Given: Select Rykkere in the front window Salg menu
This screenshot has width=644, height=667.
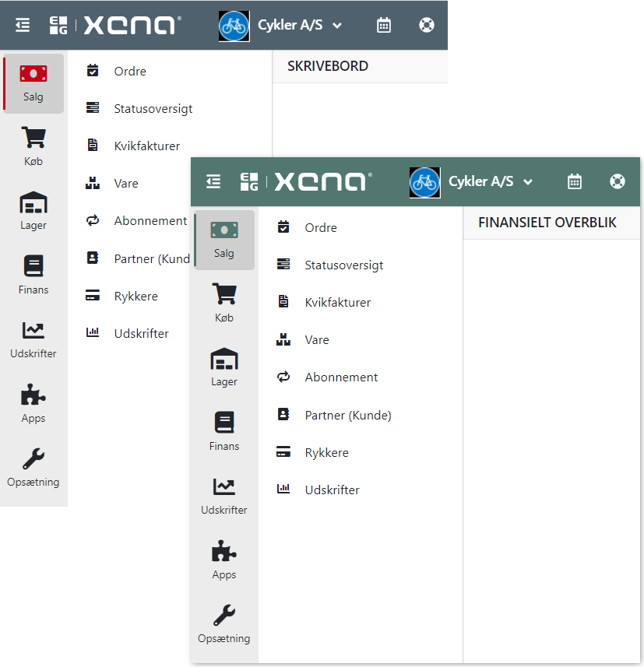Looking at the screenshot, I should 326,452.
